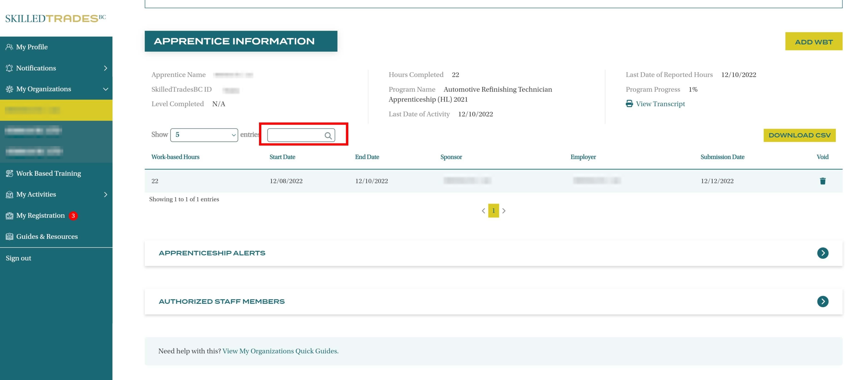The width and height of the screenshot is (868, 380).
Task: Expand Authorized Staff Members arrow icon
Action: [x=822, y=301]
